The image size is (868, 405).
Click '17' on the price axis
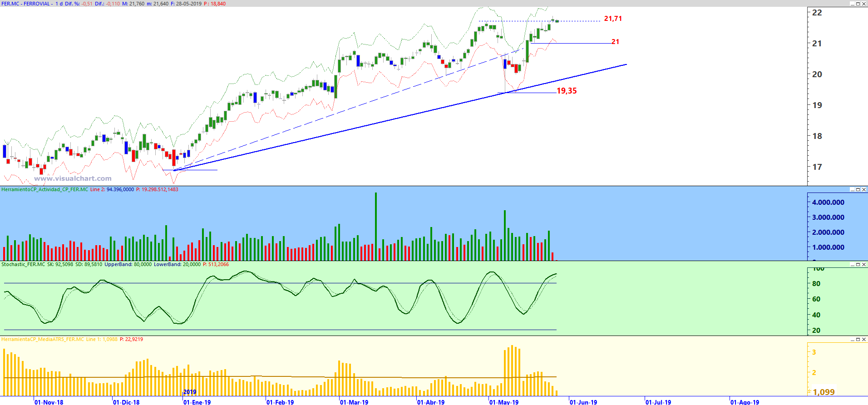point(817,167)
